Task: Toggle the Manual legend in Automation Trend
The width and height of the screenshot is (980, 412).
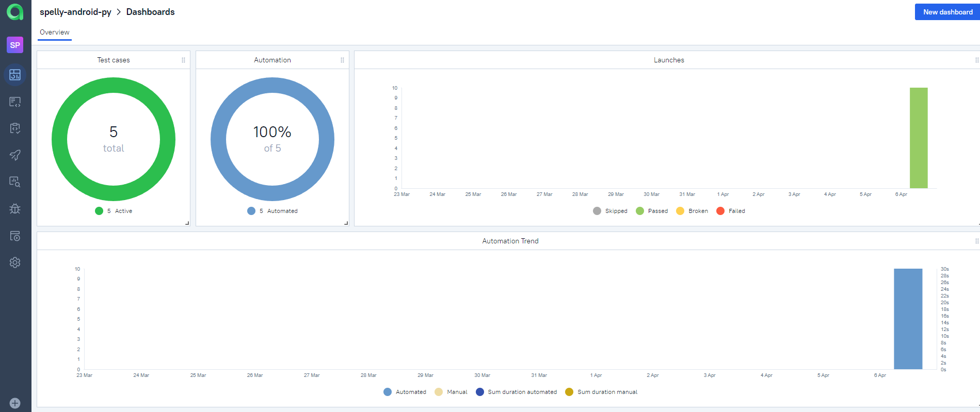Action: point(451,392)
